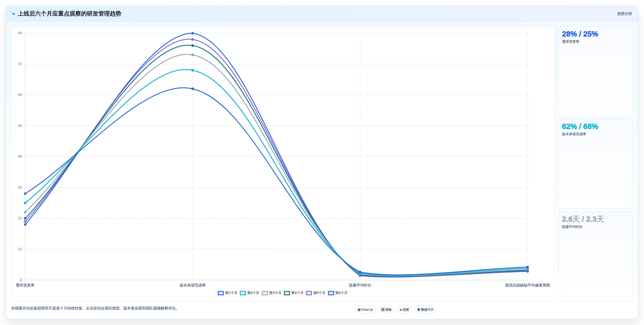
Task: Click the 版本承诺完成率 x-axis label
Action: tap(193, 285)
